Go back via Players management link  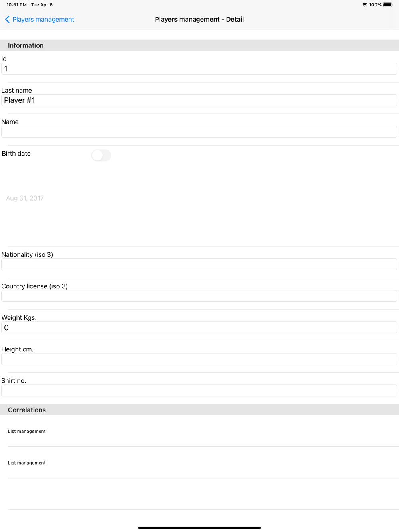click(43, 19)
